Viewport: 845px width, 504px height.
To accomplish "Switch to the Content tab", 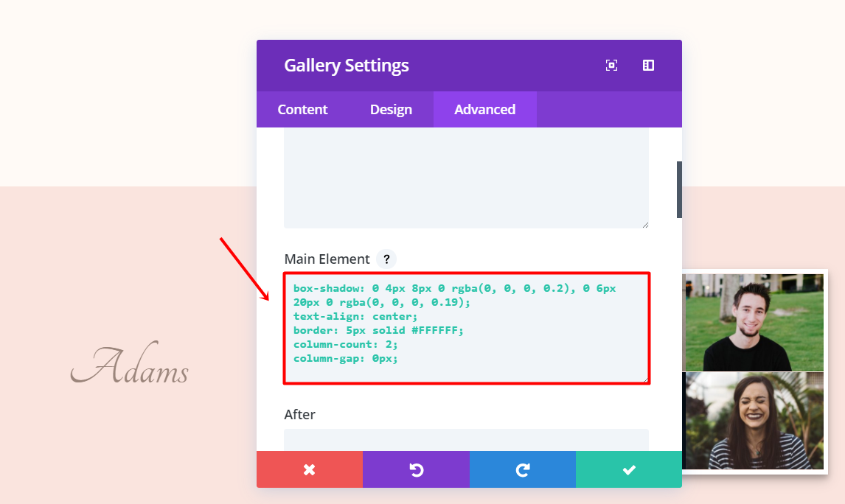I will [x=302, y=110].
